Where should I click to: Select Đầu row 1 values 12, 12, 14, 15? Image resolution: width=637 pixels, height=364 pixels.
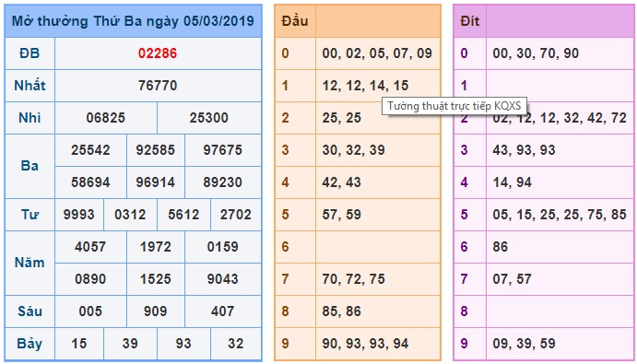coord(365,86)
